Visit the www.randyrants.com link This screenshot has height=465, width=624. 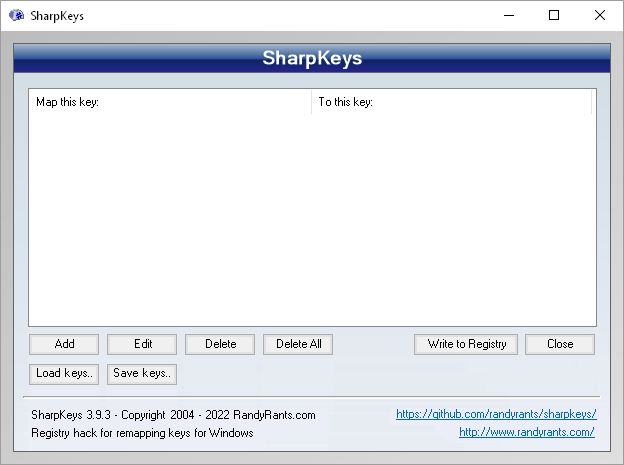(x=527, y=432)
